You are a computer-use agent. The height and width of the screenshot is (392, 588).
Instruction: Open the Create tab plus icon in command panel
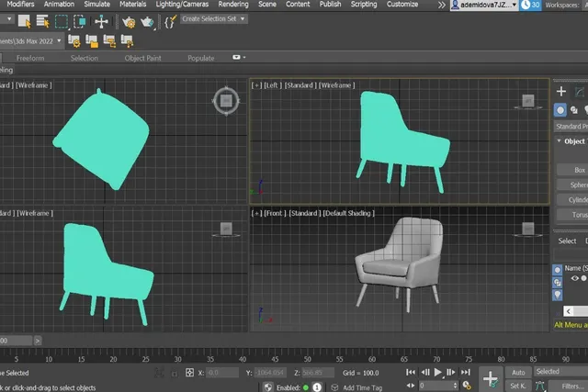point(561,91)
